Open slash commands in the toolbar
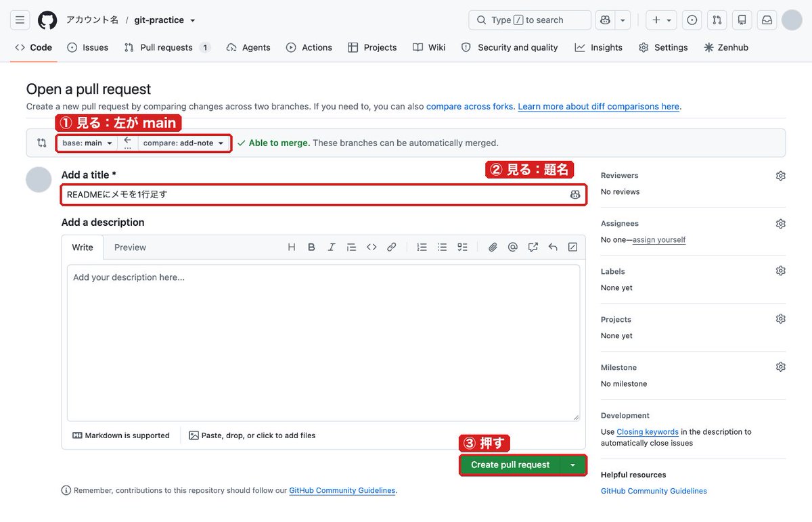Image resolution: width=812 pixels, height=522 pixels. [x=572, y=247]
